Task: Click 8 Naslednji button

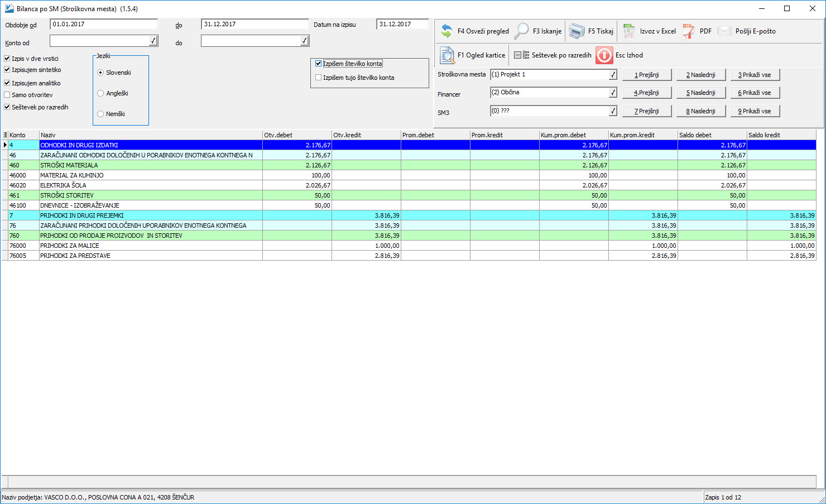Action: 701,111
